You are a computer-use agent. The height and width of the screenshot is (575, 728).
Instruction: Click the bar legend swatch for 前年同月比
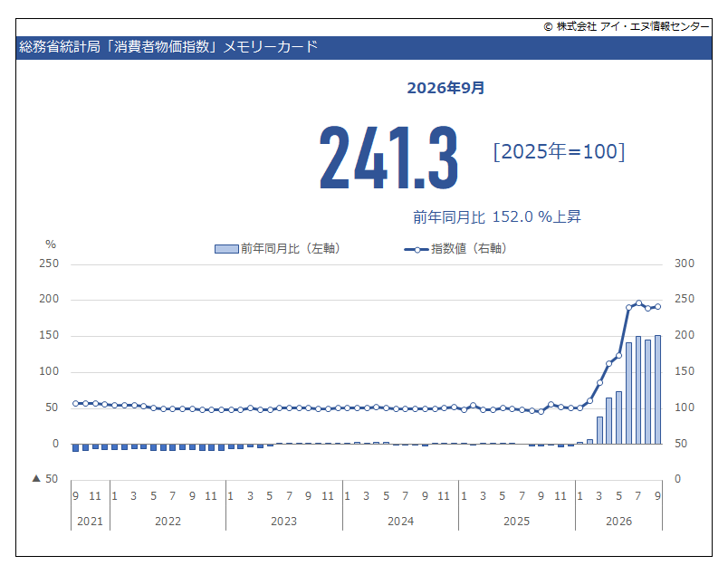coord(226,249)
